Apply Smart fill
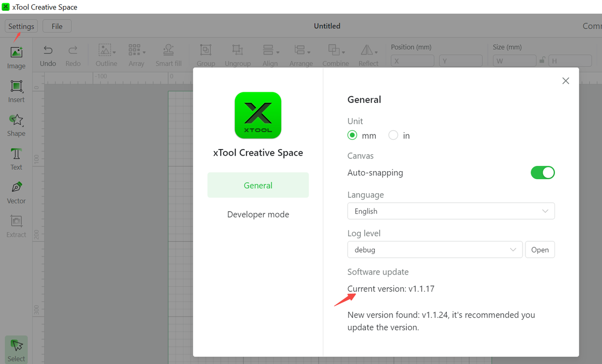Viewport: 602px width, 364px height. pos(168,55)
